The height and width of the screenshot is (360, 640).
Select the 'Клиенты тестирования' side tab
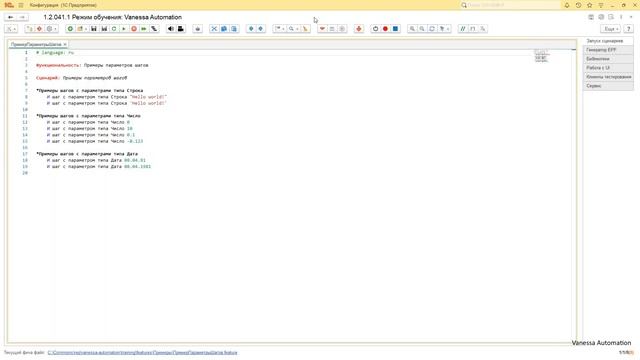pyautogui.click(x=609, y=77)
